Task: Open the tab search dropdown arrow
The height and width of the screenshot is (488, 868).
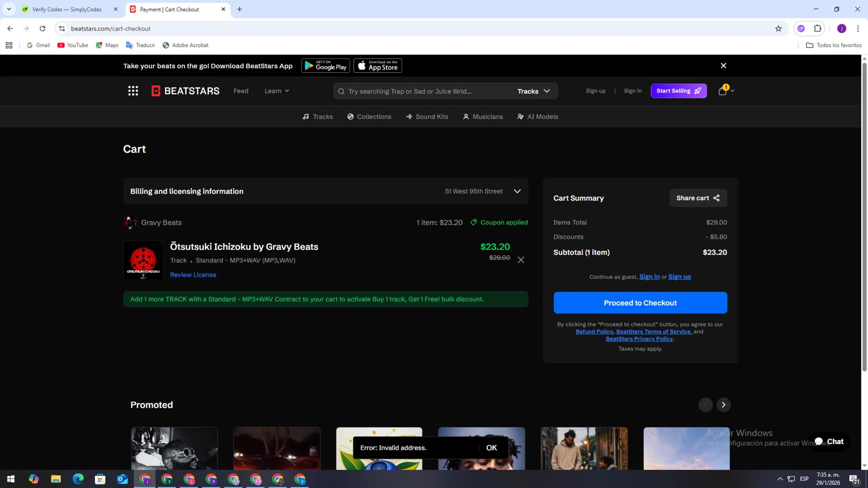Action: (9, 9)
